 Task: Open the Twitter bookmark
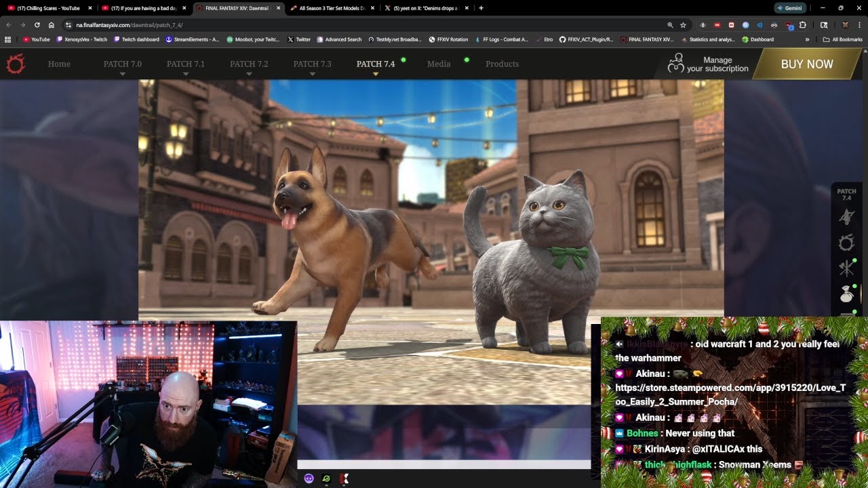coord(299,39)
